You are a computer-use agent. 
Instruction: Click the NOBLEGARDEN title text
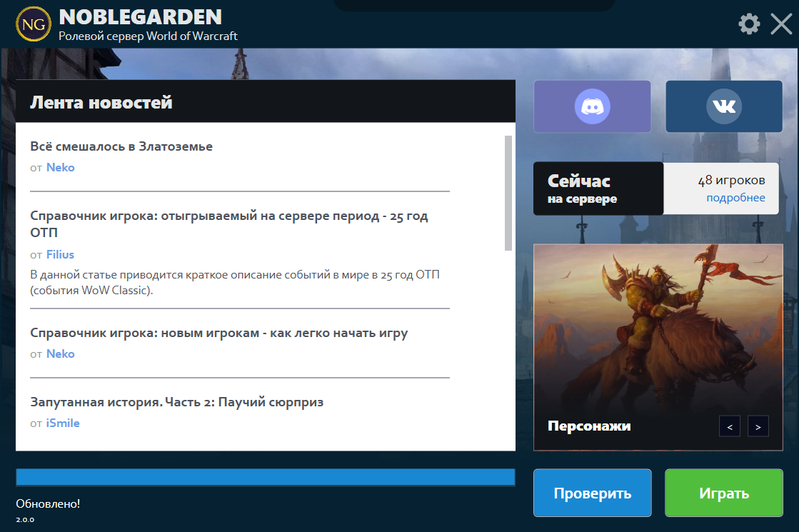coord(140,17)
